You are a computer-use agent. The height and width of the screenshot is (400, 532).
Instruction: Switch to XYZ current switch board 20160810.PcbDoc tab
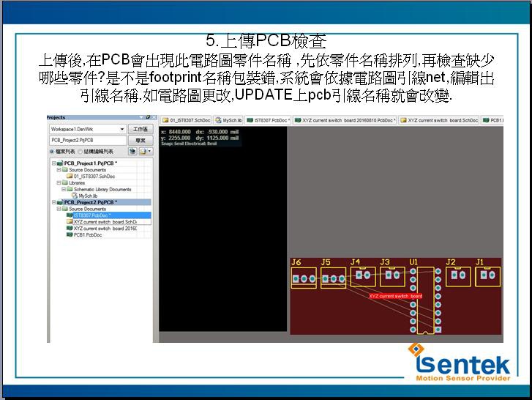(345, 120)
